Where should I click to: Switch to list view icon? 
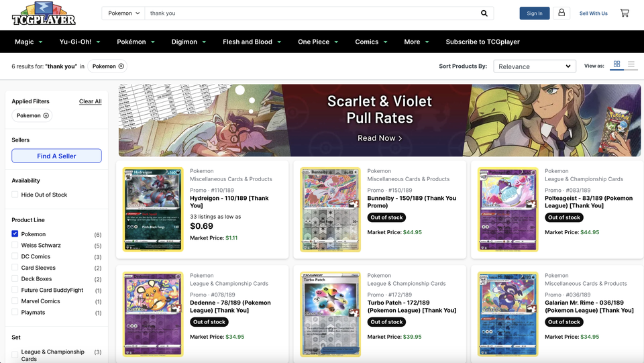click(631, 64)
